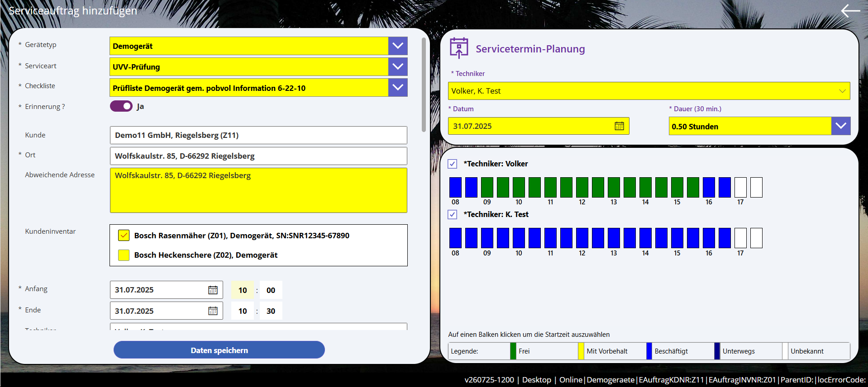Click the Abweichende Adresse text field

coord(258,190)
